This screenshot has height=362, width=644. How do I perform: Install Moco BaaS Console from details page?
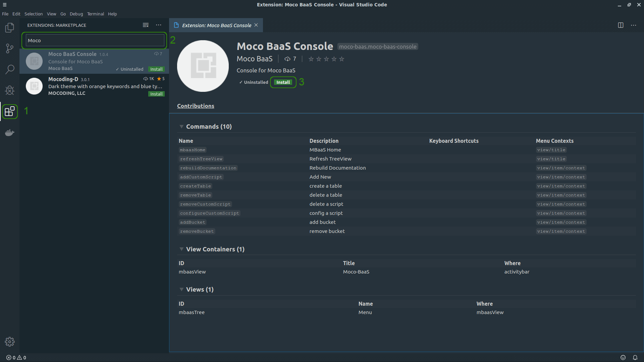(x=283, y=82)
